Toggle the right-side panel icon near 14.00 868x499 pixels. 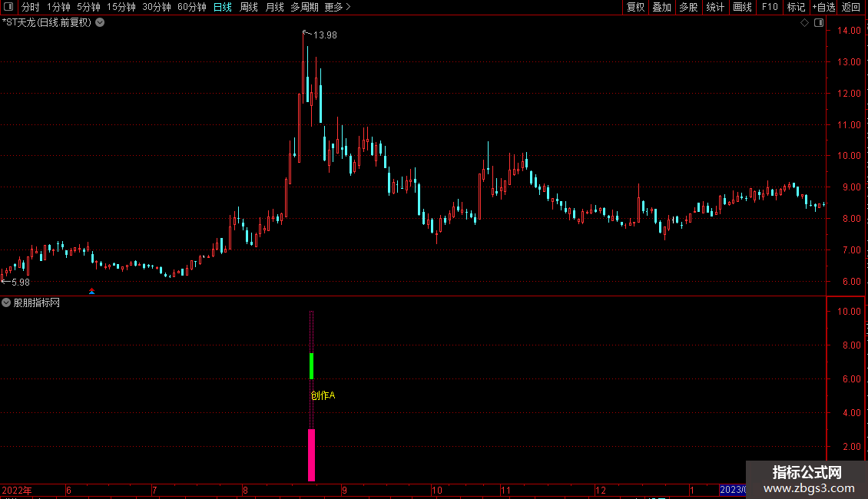point(820,23)
